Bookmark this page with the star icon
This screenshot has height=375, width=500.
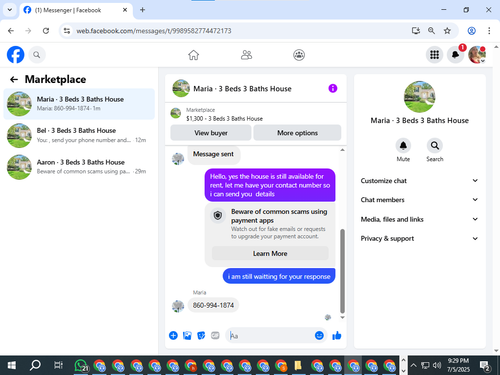pos(447,31)
